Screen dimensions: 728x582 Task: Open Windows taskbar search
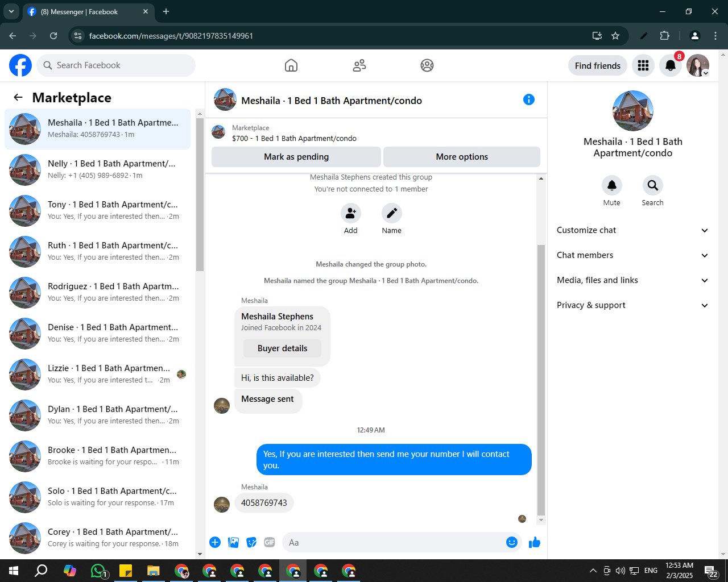[41, 571]
